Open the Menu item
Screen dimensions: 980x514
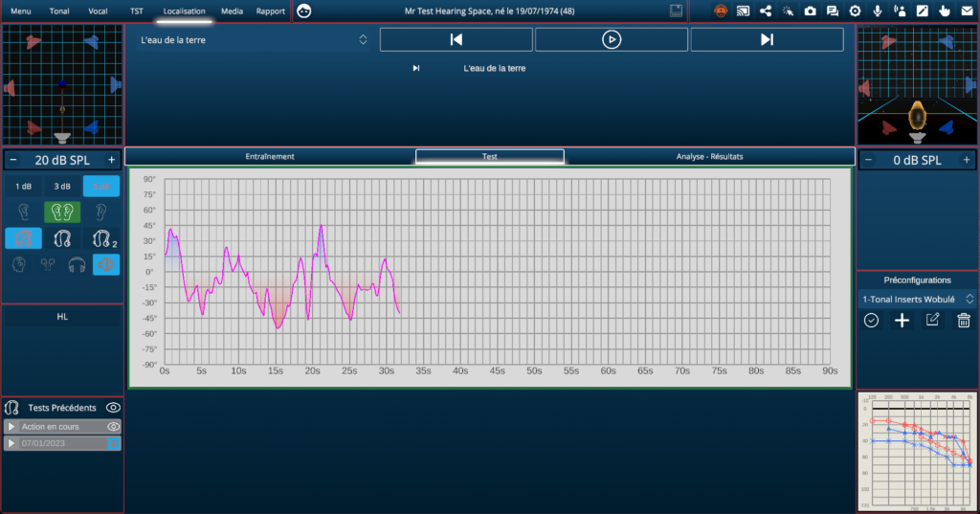pyautogui.click(x=21, y=11)
